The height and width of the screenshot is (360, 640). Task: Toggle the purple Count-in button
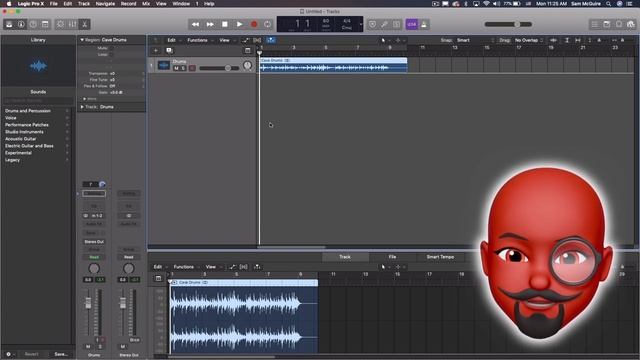411,24
